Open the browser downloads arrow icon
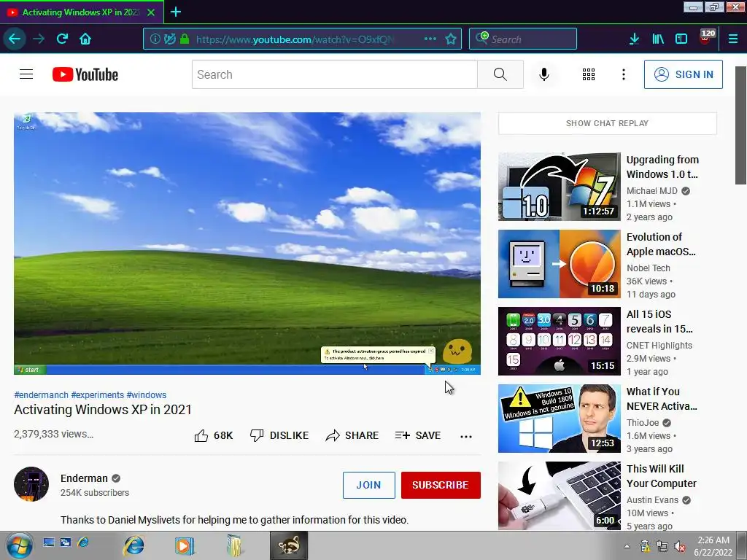Screen dimensions: 747x560 (x=634, y=39)
